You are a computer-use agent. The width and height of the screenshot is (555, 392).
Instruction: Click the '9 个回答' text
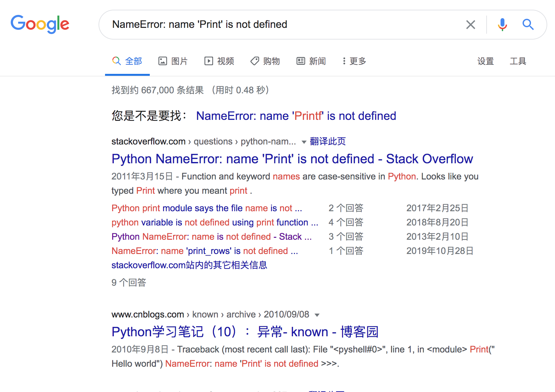coord(129,282)
